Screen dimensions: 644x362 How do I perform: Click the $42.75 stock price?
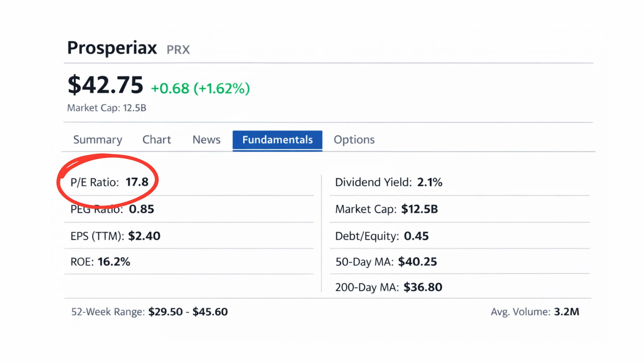[x=105, y=85]
